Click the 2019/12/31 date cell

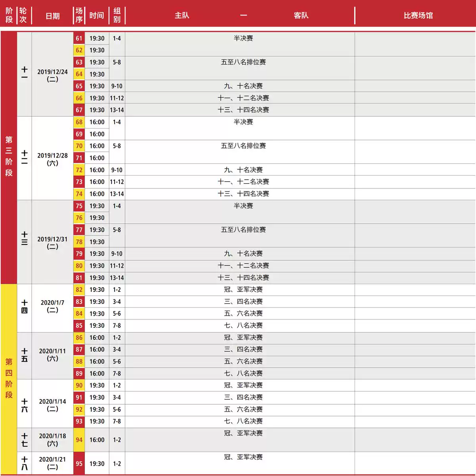52,242
